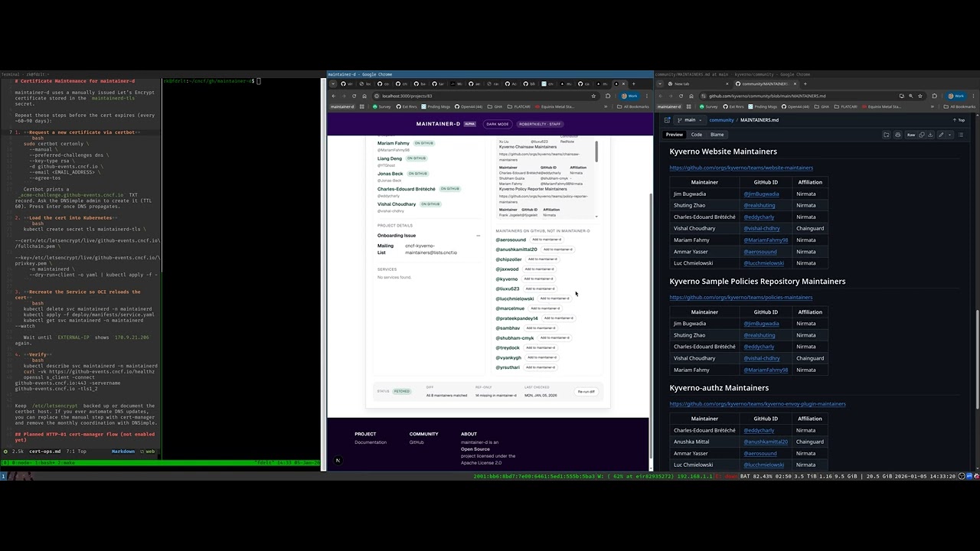
Task: Go back in the GitHub Chrome window
Action: coord(660,96)
